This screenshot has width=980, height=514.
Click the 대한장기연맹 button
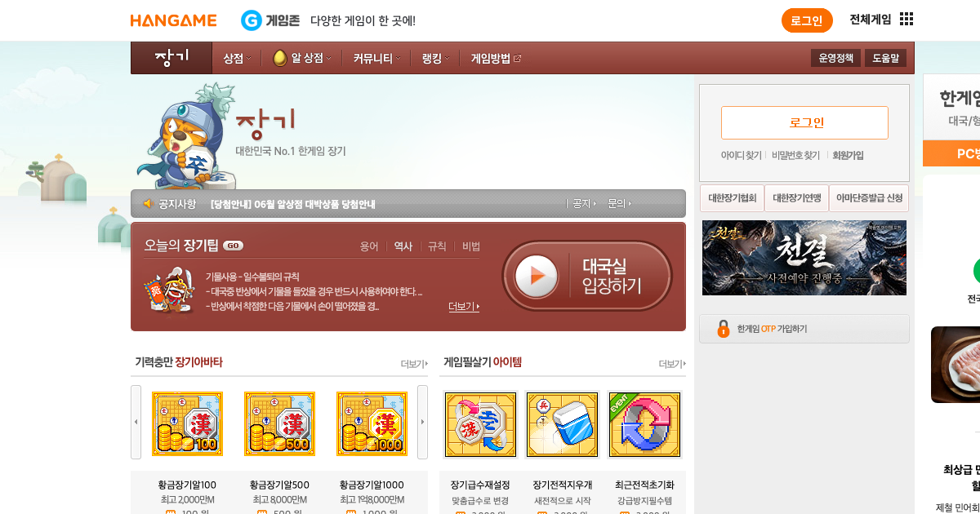click(796, 198)
